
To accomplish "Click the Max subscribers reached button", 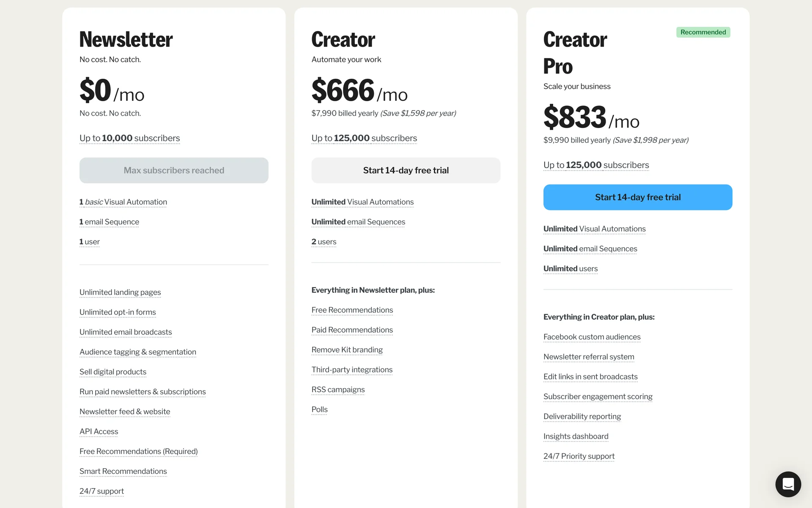I will pyautogui.click(x=174, y=170).
